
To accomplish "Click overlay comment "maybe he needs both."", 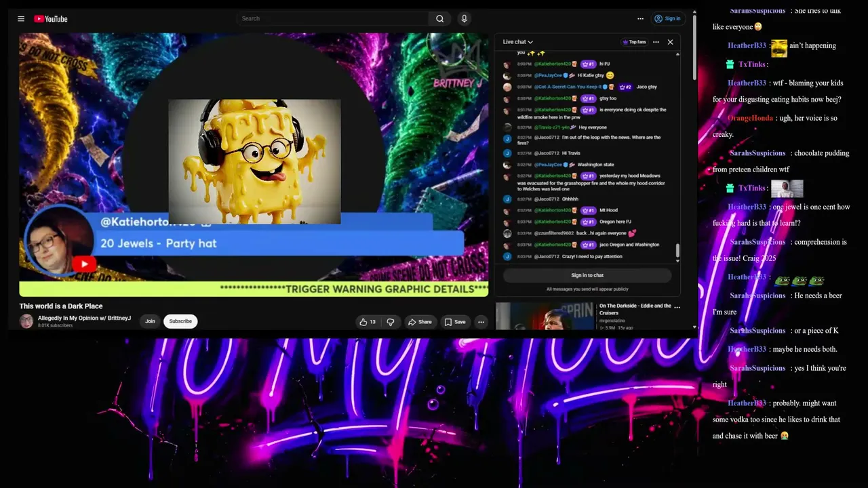I will [x=805, y=350].
